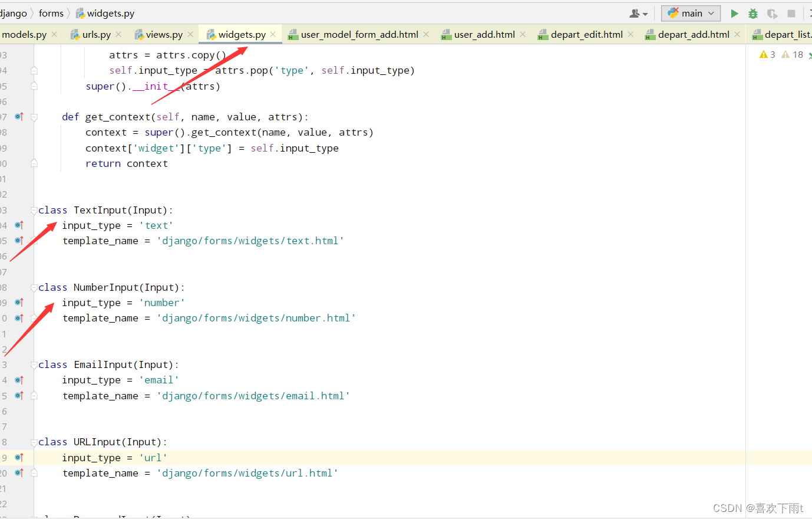This screenshot has width=812, height=519.
Task: Click the 'django/forms/widgets/number.html' string
Action: click(x=256, y=318)
